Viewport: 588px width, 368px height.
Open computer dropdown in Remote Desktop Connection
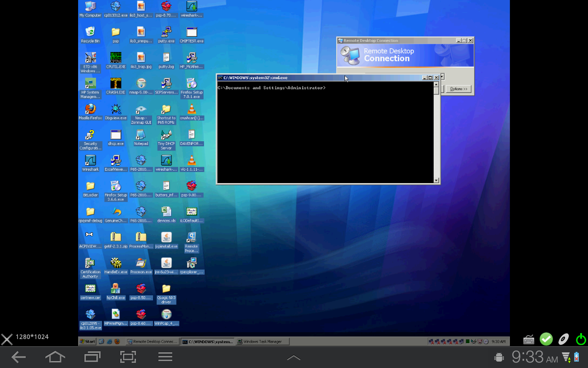(x=442, y=76)
